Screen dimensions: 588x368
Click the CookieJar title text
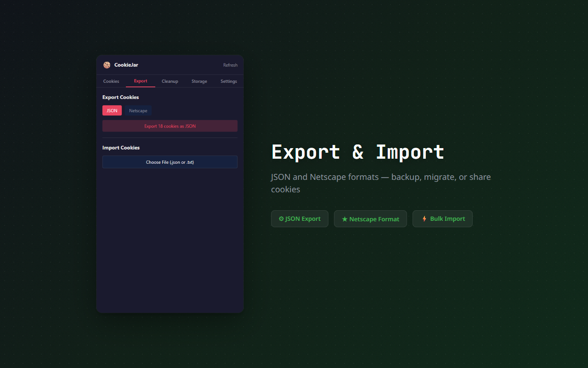[x=126, y=65]
